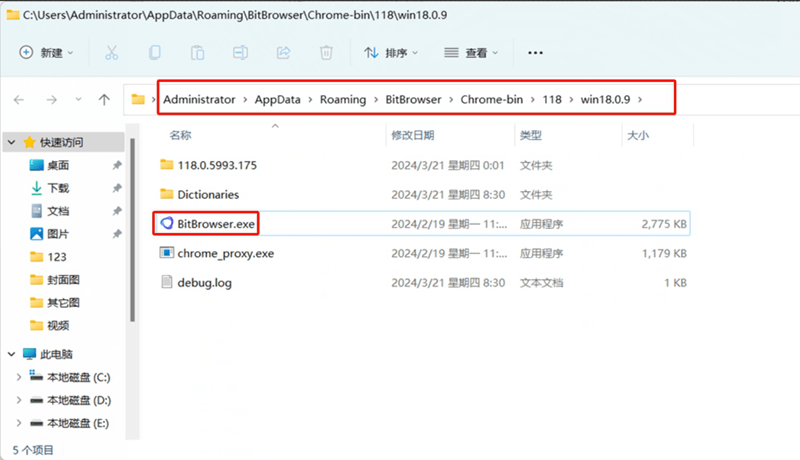This screenshot has height=460, width=800.
Task: Select 快速访问 in the navigation pane
Action: pyautogui.click(x=61, y=142)
